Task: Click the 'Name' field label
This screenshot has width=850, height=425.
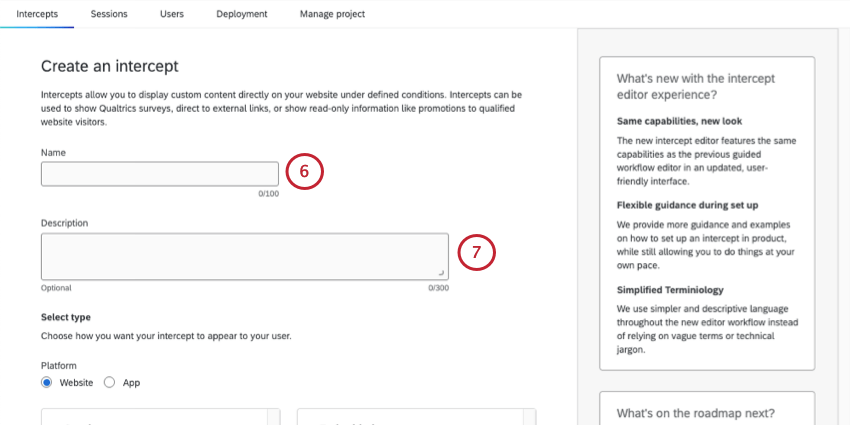Action: pos(53,153)
